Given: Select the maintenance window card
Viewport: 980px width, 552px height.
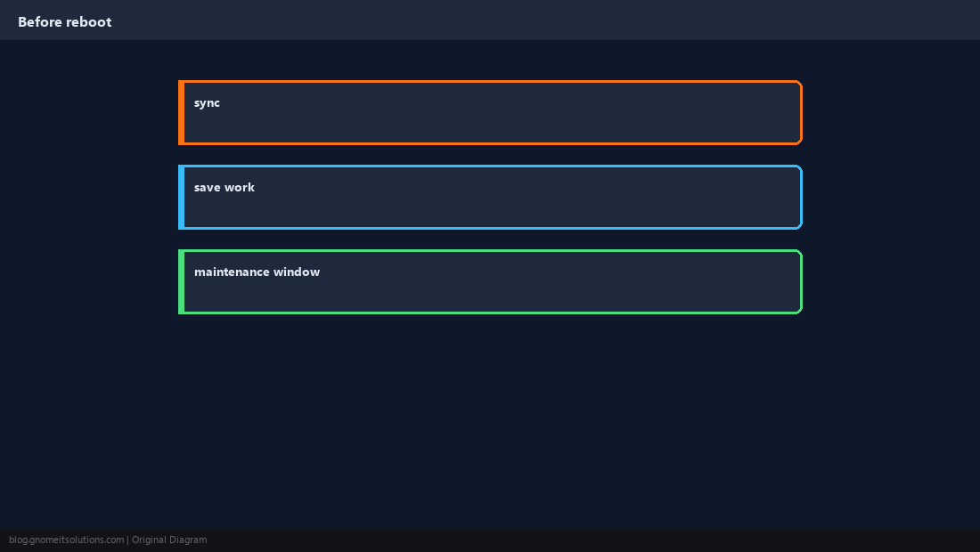Looking at the screenshot, I should click(x=490, y=281).
